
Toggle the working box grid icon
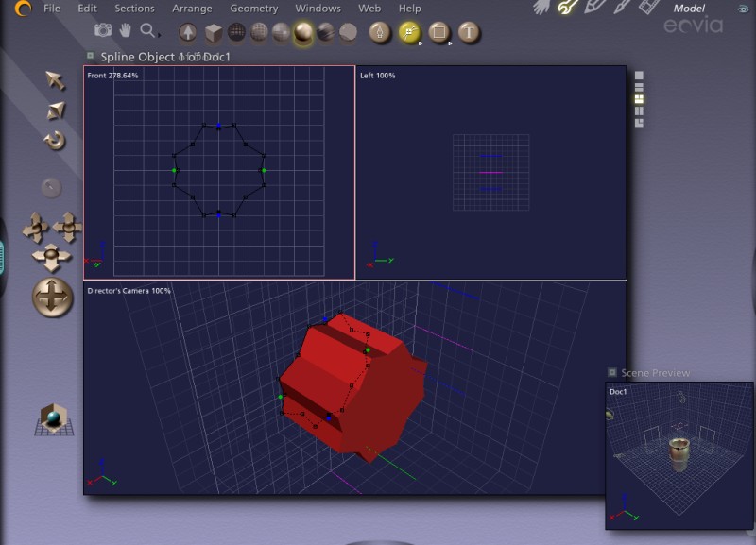(55, 419)
